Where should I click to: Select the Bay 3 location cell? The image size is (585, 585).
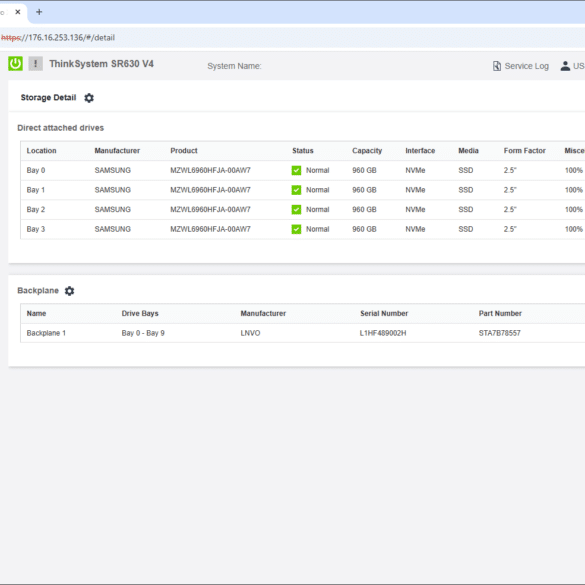tap(36, 229)
